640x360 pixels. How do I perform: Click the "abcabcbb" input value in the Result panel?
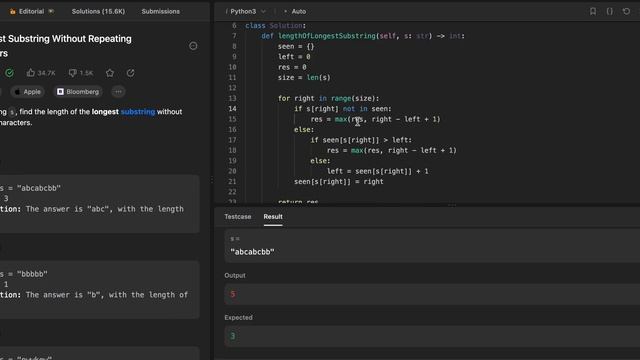pyautogui.click(x=252, y=252)
